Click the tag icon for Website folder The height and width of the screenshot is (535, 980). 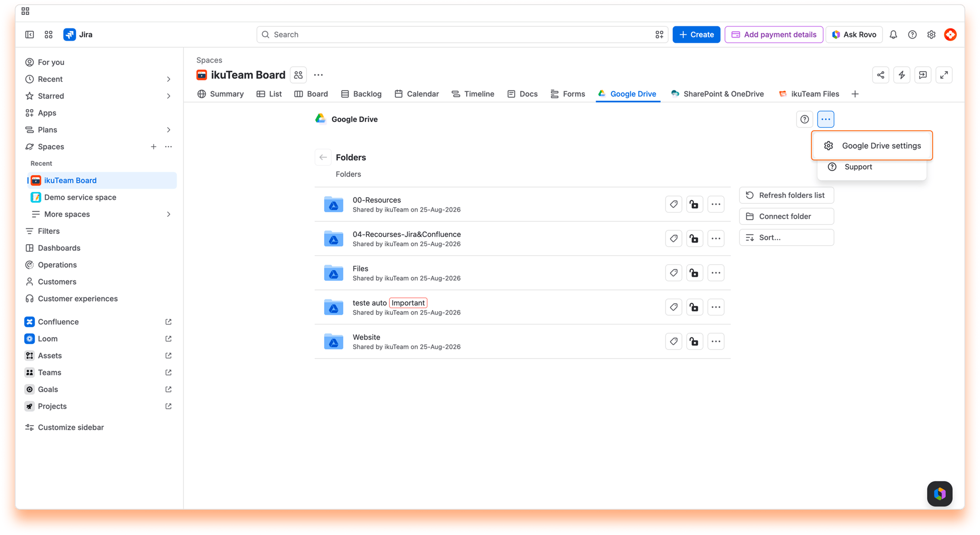[673, 341]
